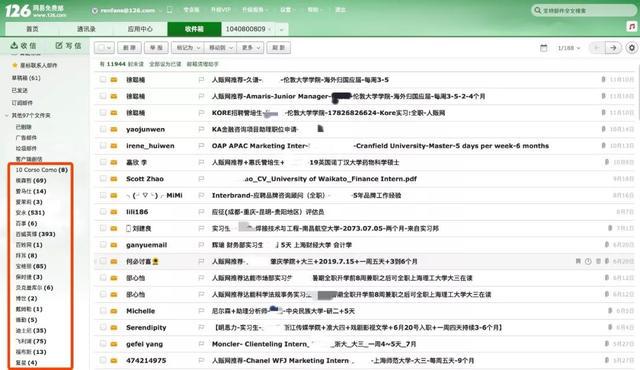
Task: Click the search magnifier icon
Action: click(538, 10)
